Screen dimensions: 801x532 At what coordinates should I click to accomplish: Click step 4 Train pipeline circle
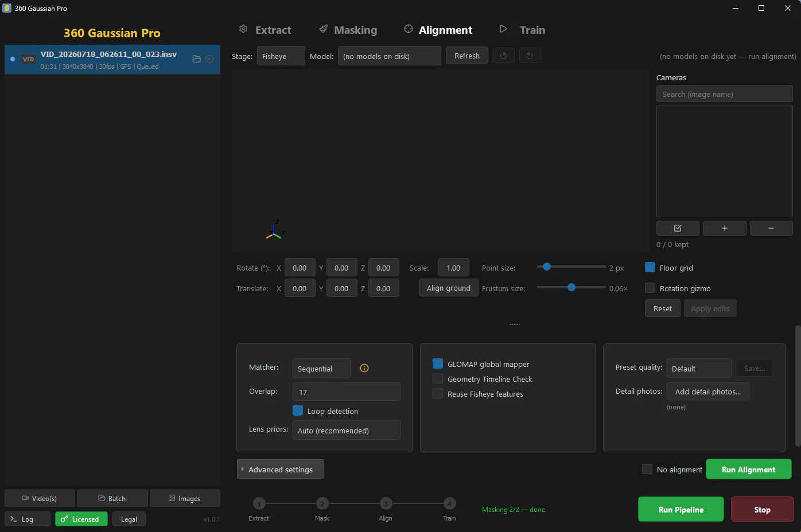pyautogui.click(x=449, y=503)
